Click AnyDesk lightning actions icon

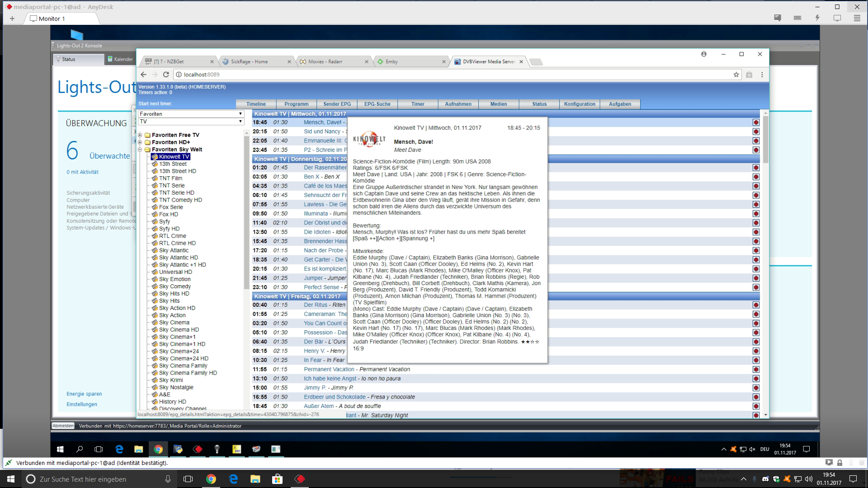pyautogui.click(x=817, y=18)
